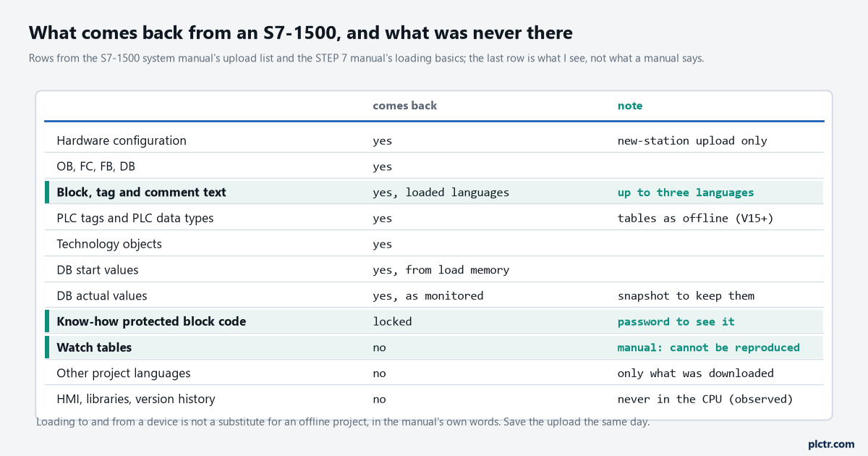Select 'PLC tags and PLC data types' row
This screenshot has height=456, width=868.
point(434,218)
